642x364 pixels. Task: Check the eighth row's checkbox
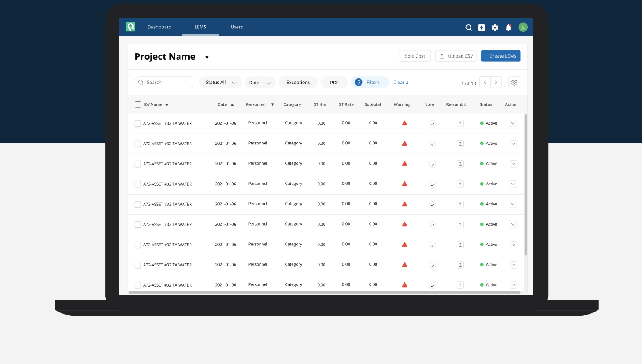coord(138,265)
